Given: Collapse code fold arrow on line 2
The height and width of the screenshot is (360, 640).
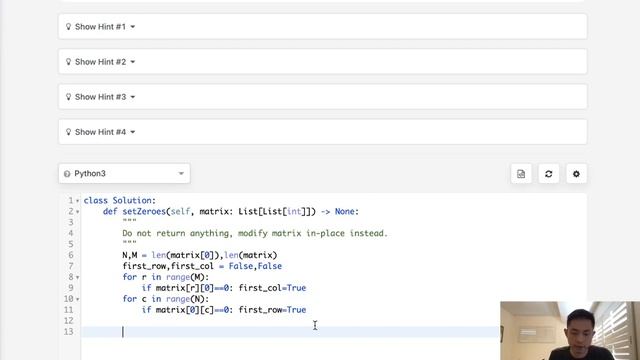Looking at the screenshot, I should point(78,212).
